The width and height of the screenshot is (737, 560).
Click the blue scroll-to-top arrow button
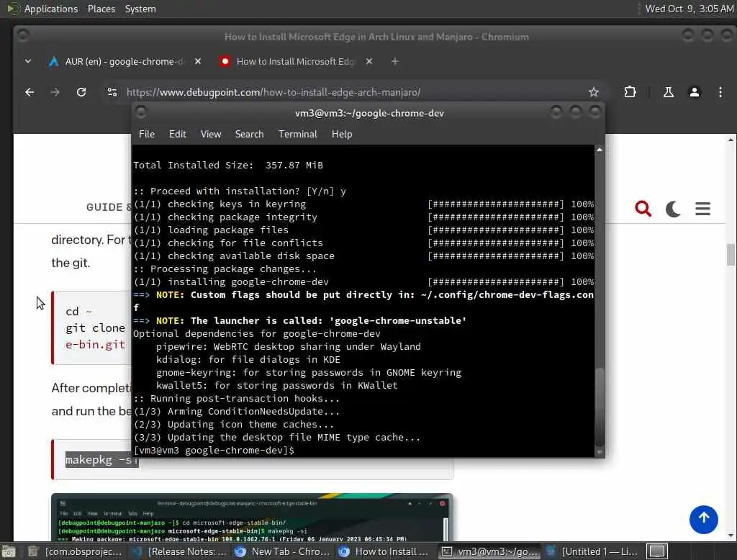pos(704,519)
